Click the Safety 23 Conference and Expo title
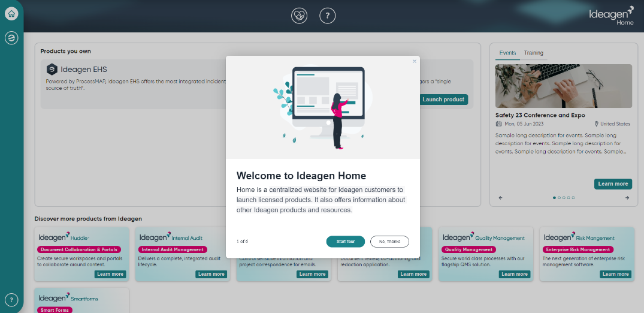This screenshot has width=644, height=313. click(x=540, y=115)
